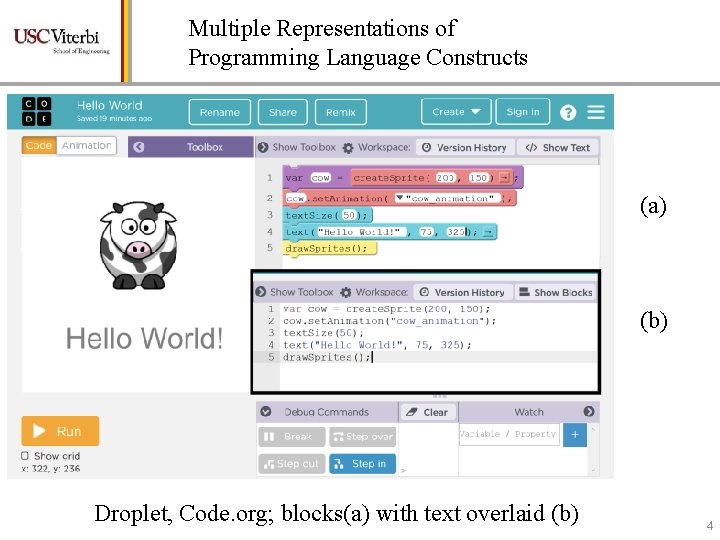Open Version History in text workspace
Screen dimensions: 720x540
pos(463,292)
